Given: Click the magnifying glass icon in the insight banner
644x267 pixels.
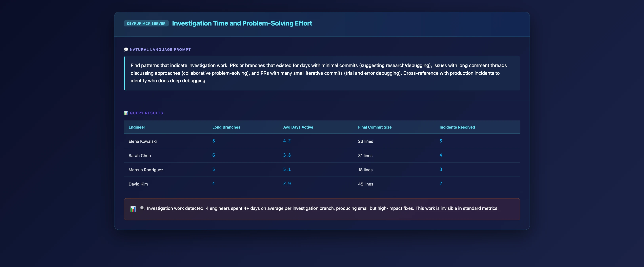Looking at the screenshot, I should 142,208.
